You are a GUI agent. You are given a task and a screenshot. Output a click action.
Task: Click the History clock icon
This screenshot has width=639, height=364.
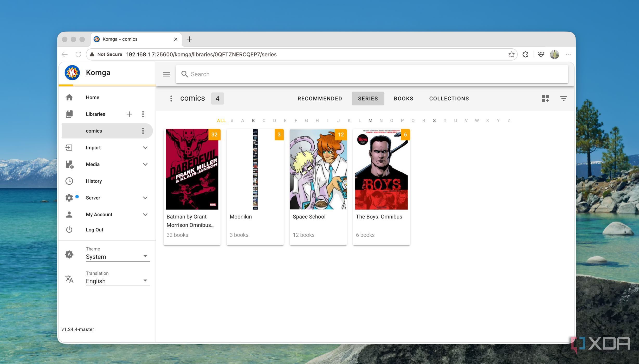69,181
